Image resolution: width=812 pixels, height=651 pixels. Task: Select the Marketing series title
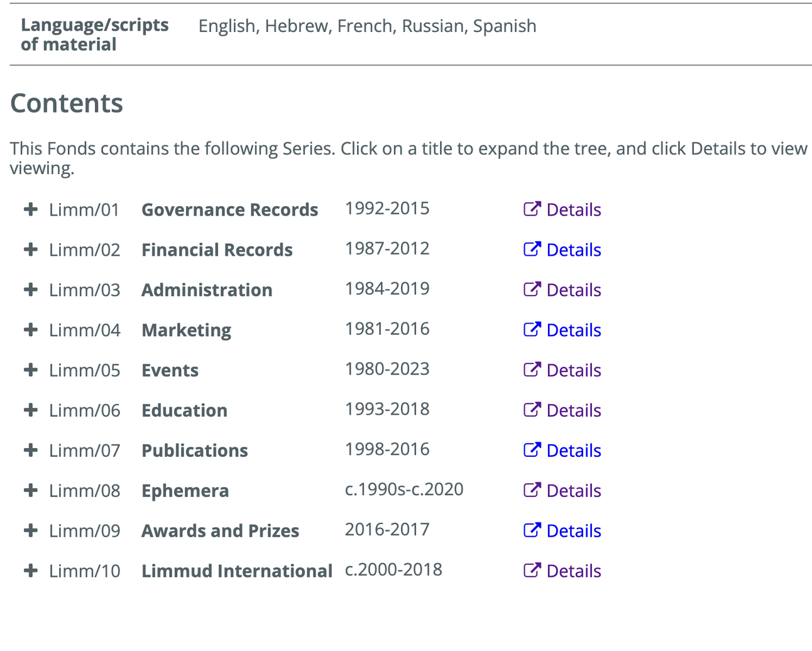187,331
